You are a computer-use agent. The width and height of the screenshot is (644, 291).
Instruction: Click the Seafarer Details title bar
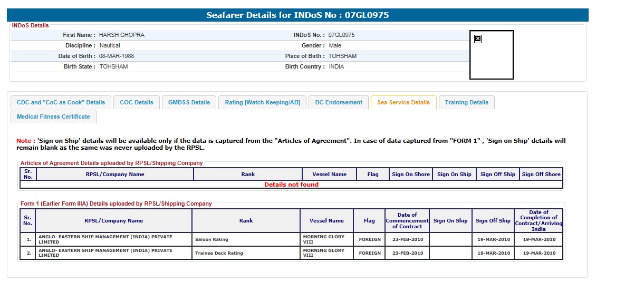(x=297, y=15)
